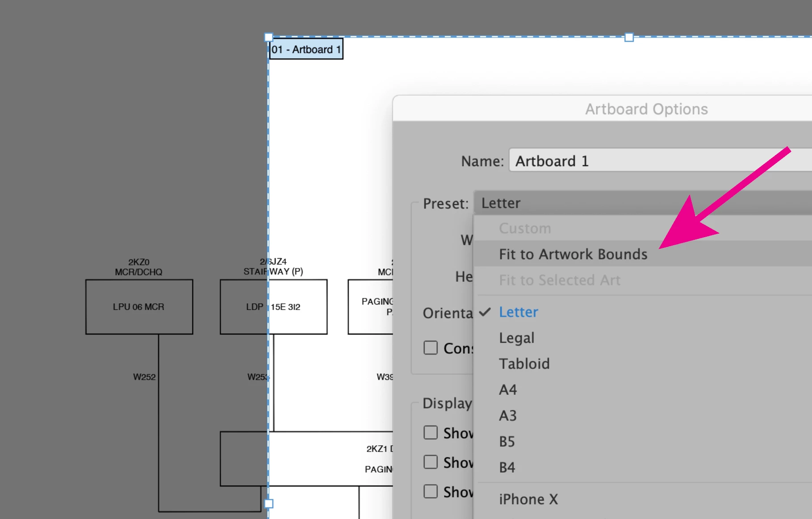Image resolution: width=812 pixels, height=519 pixels.
Task: Click the W252 wire label
Action: [x=144, y=377]
